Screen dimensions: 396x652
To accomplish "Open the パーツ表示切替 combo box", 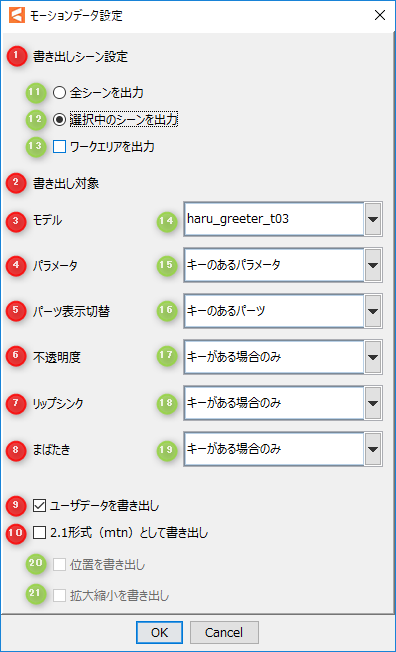I will [282, 311].
